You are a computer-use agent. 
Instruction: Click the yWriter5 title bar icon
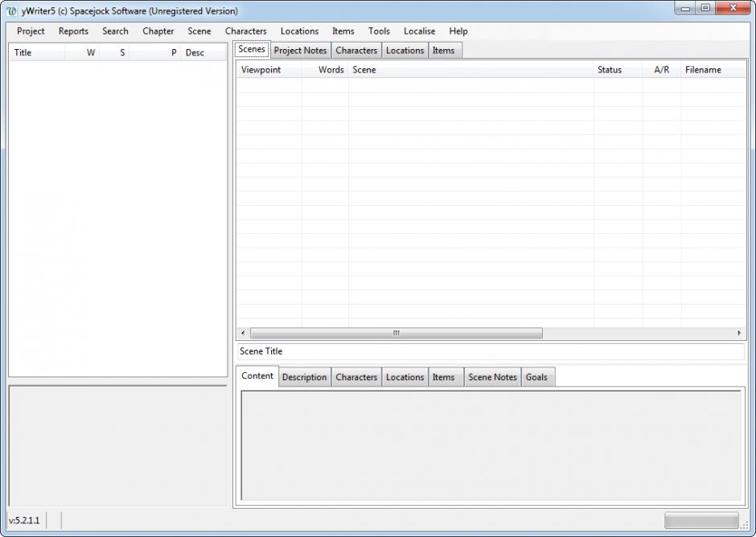pyautogui.click(x=11, y=10)
